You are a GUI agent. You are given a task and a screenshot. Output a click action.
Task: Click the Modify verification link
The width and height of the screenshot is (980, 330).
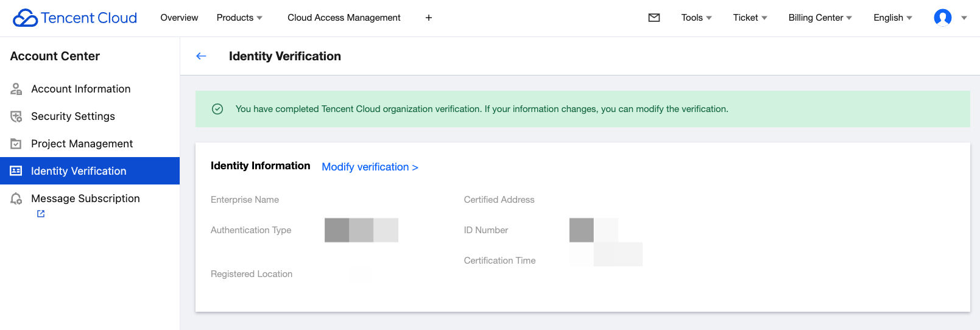pos(370,167)
